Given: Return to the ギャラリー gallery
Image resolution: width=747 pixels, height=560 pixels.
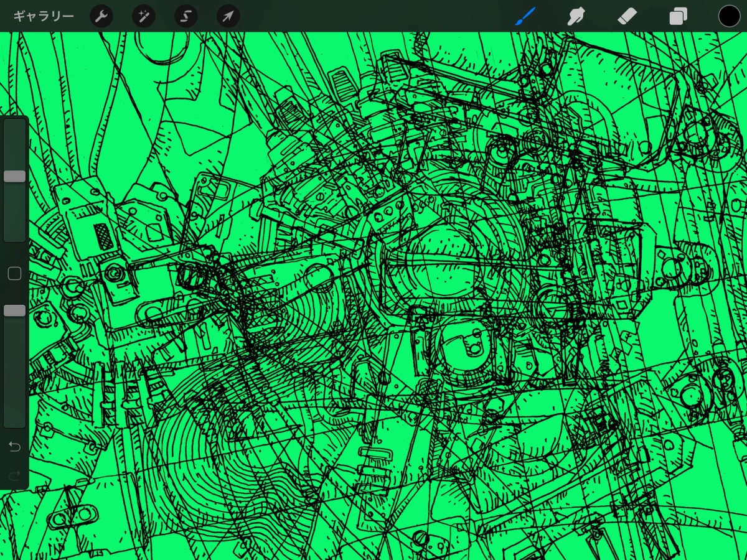Looking at the screenshot, I should [44, 16].
